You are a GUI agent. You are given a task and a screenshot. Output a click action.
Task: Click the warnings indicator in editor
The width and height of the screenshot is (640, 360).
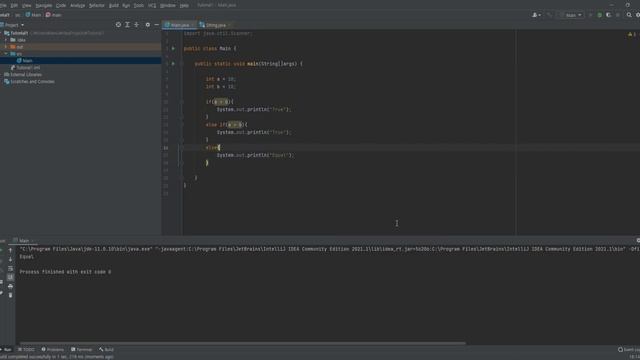pos(632,34)
